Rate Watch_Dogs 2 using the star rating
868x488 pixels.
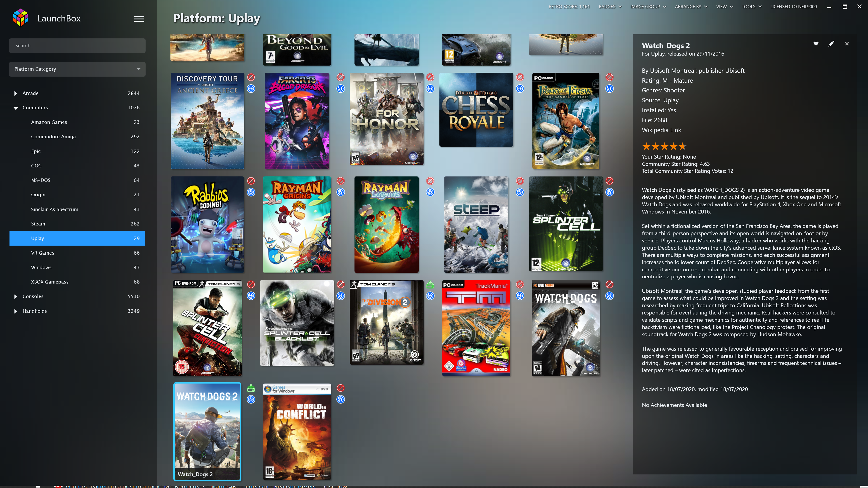click(664, 146)
